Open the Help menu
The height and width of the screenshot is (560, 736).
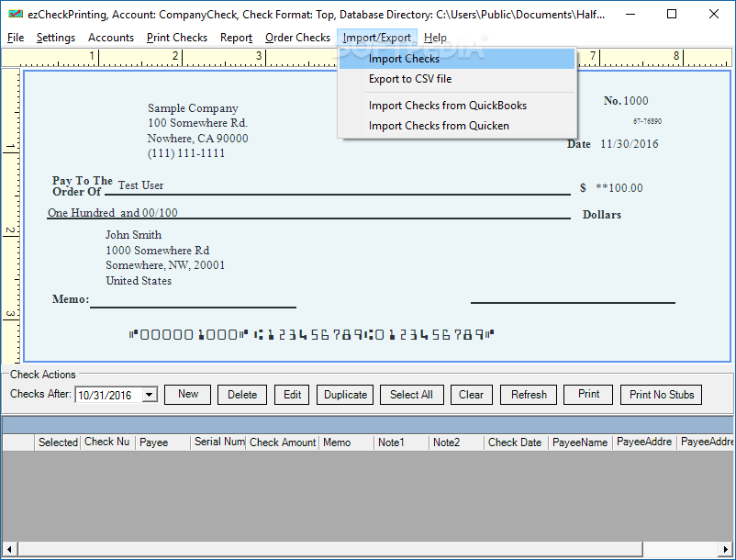pyautogui.click(x=435, y=38)
